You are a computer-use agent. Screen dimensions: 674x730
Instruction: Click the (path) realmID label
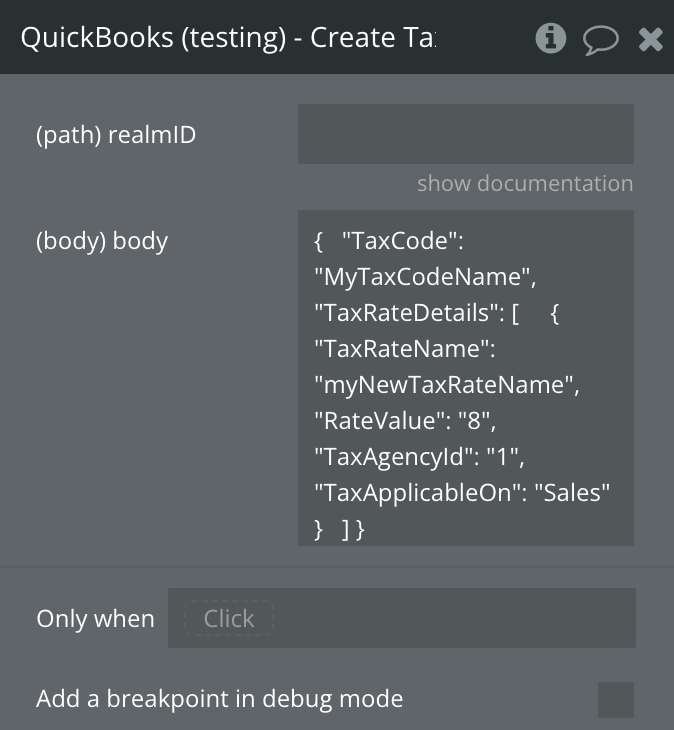point(116,135)
